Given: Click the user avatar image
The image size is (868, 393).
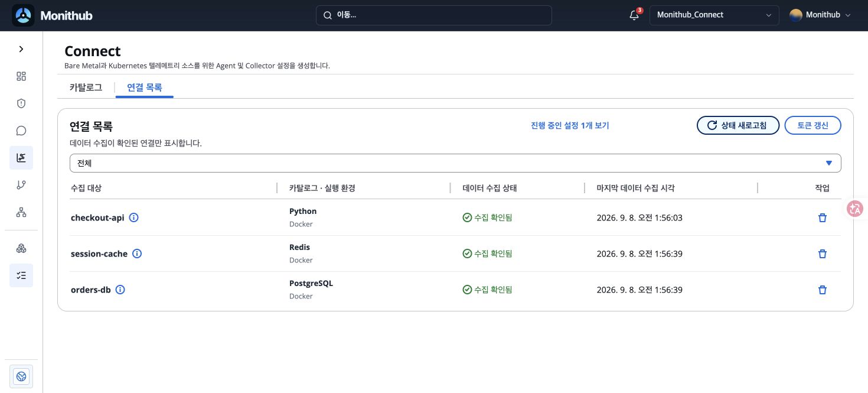Looking at the screenshot, I should pyautogui.click(x=796, y=15).
